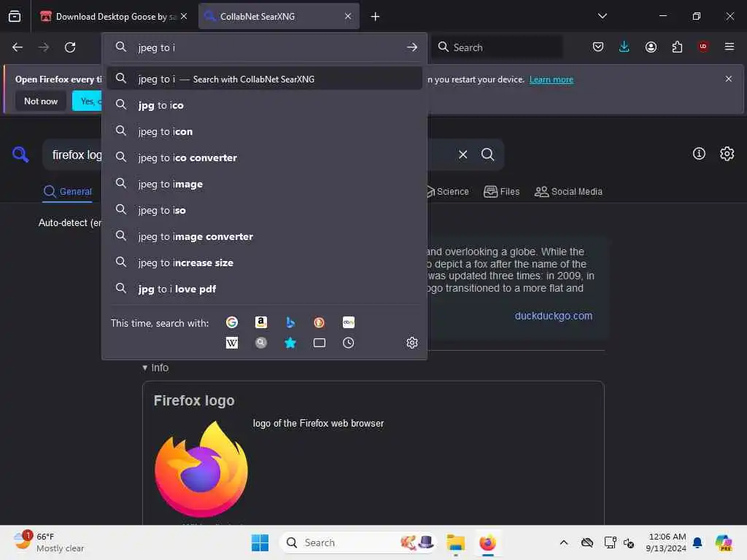Viewport: 747px width, 560px height.
Task: Choose the 'jpeg to ico converter' suggestion
Action: [x=264, y=157]
